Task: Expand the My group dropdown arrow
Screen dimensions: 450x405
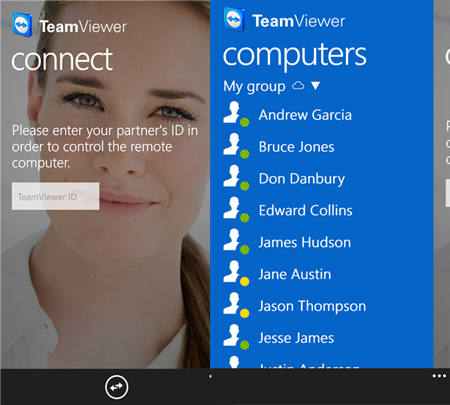Action: pyautogui.click(x=315, y=86)
